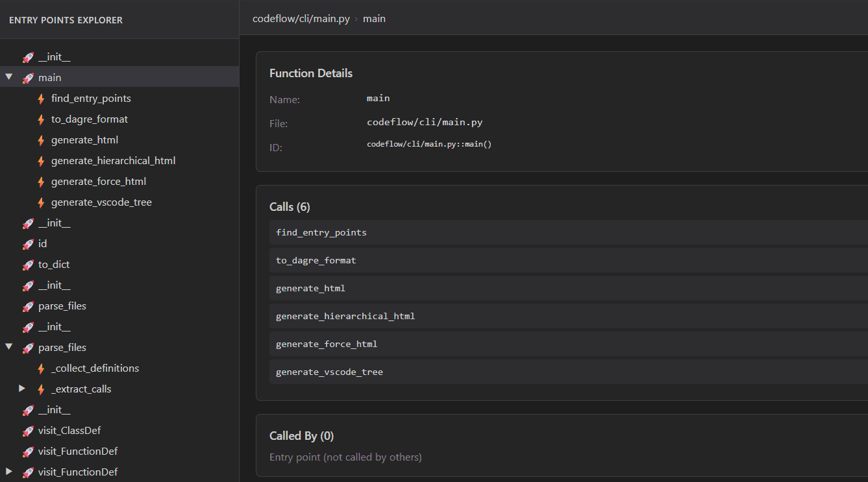Click the main breadcrumb segment
Image resolution: width=868 pixels, height=482 pixels.
coord(374,19)
